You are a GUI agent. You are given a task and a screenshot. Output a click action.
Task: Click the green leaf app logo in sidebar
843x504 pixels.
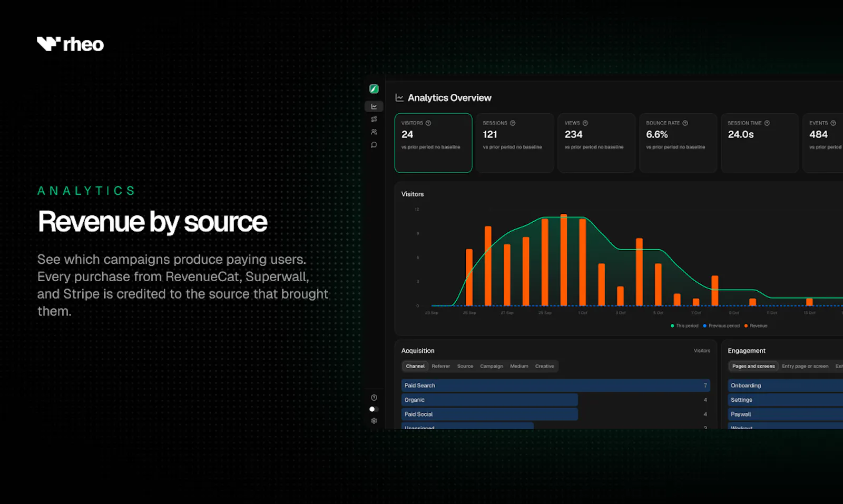[x=374, y=89]
